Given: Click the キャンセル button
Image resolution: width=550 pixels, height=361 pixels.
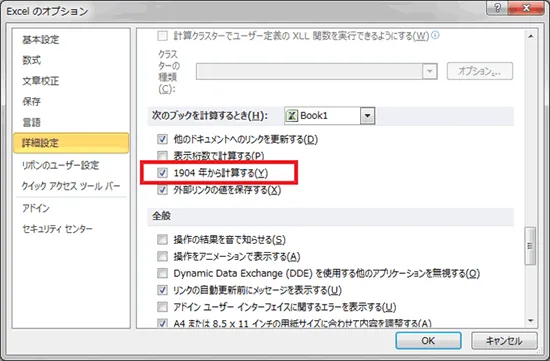Looking at the screenshot, I should pos(504,341).
